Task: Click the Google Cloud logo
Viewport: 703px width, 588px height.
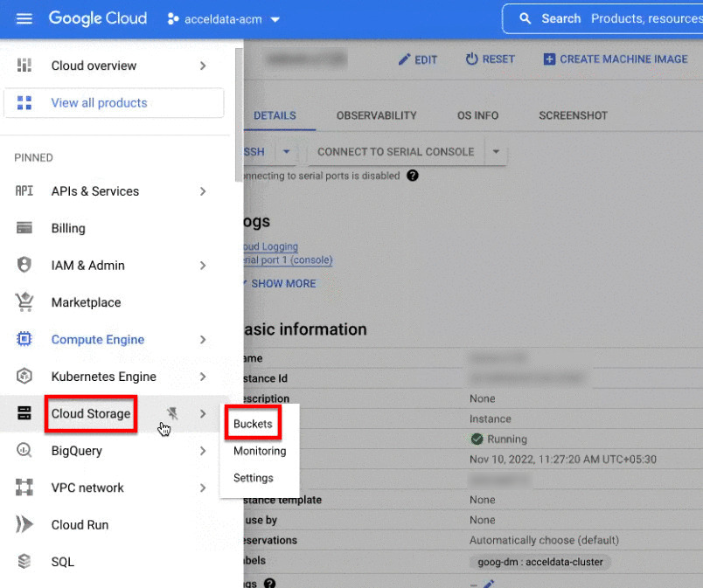Action: 98,18
